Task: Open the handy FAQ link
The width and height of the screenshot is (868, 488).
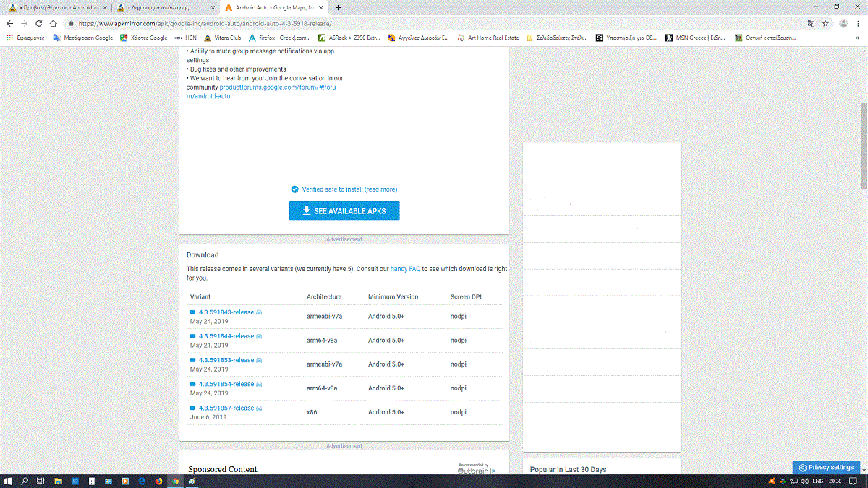Action: (405, 269)
